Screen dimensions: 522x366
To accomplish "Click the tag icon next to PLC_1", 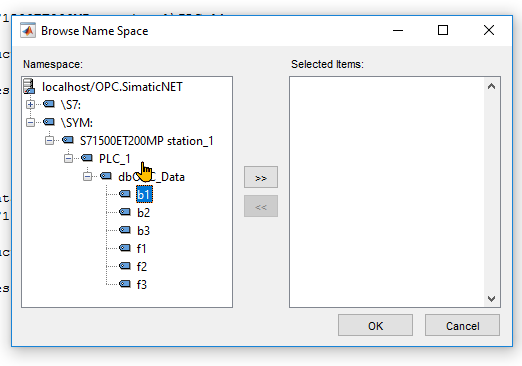I will click(x=87, y=158).
